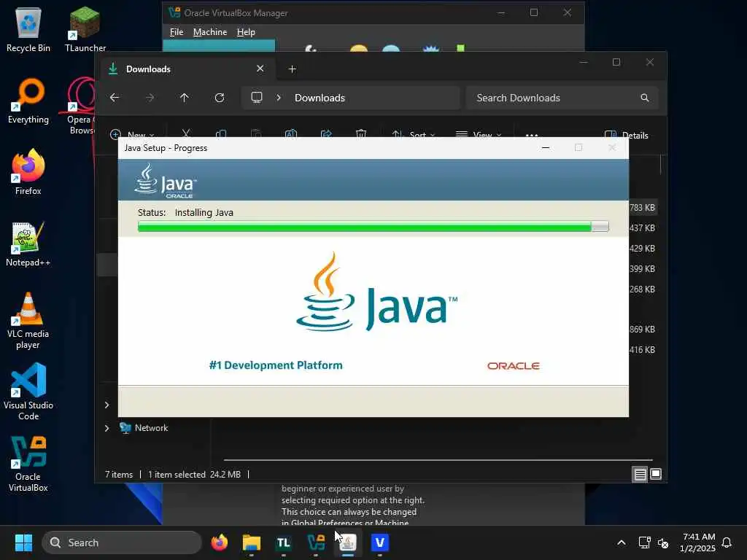Viewport: 747px width, 560px height.
Task: Click the 869 KB file size cell
Action: tap(642, 330)
